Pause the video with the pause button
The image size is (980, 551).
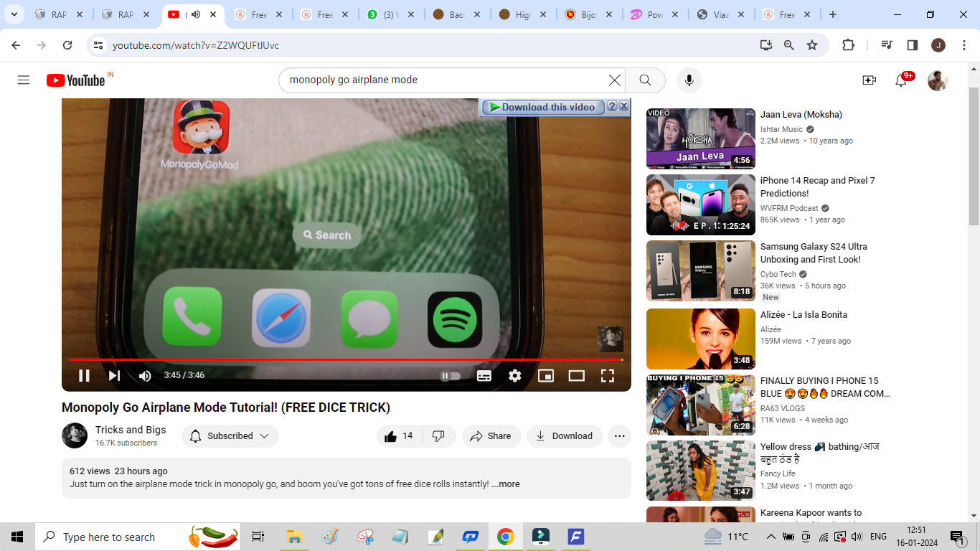[84, 375]
